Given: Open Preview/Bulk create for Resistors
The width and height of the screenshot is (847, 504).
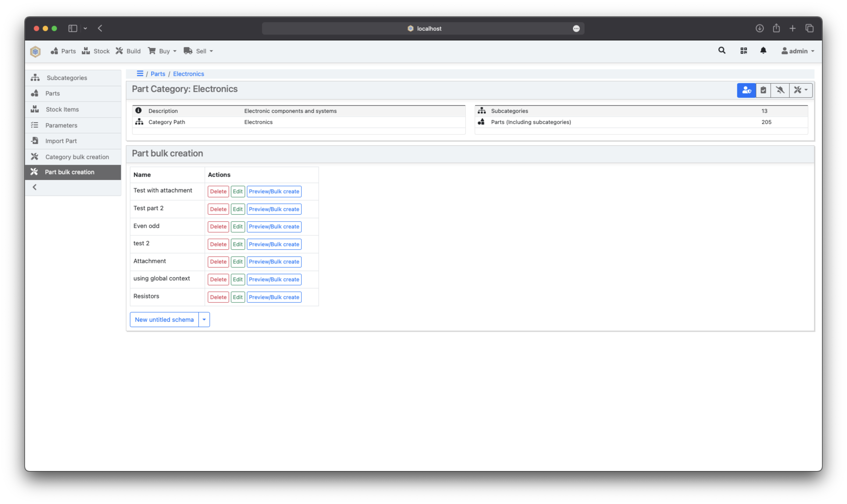Looking at the screenshot, I should 274,297.
